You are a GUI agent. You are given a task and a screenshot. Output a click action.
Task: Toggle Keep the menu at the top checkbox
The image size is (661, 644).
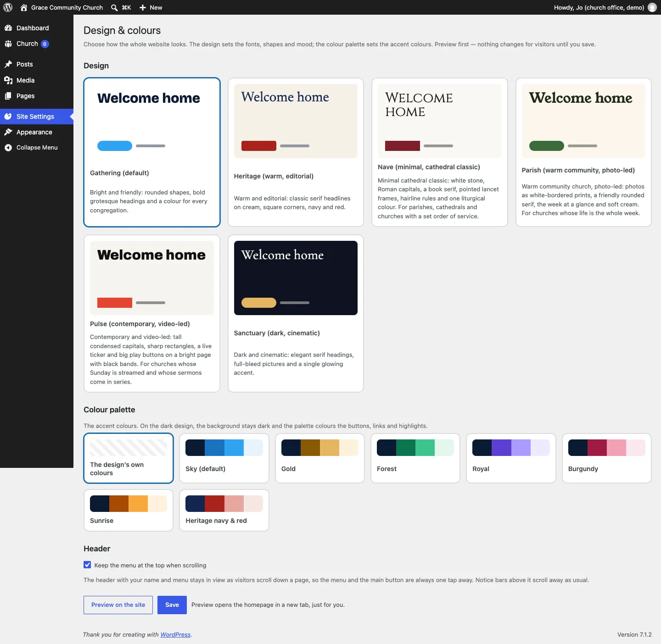(x=87, y=565)
